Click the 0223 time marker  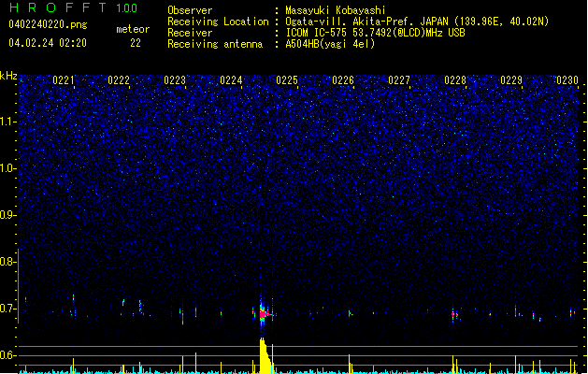coord(175,80)
